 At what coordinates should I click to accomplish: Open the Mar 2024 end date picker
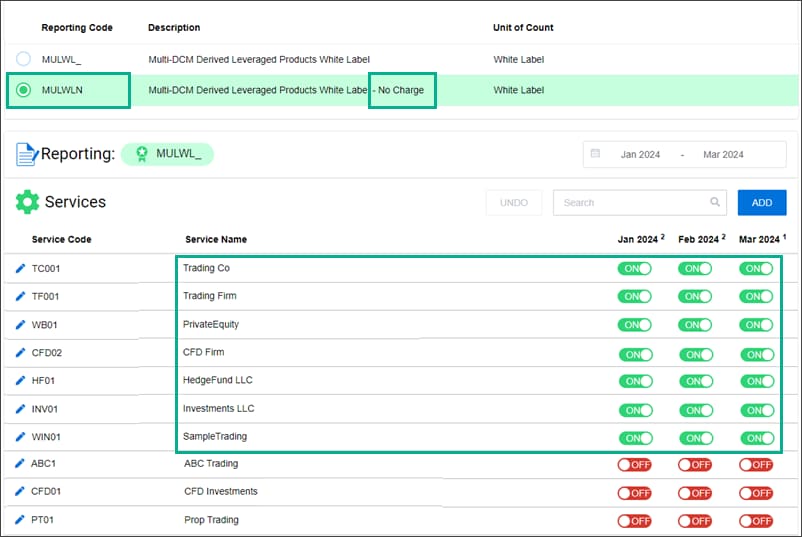[723, 155]
